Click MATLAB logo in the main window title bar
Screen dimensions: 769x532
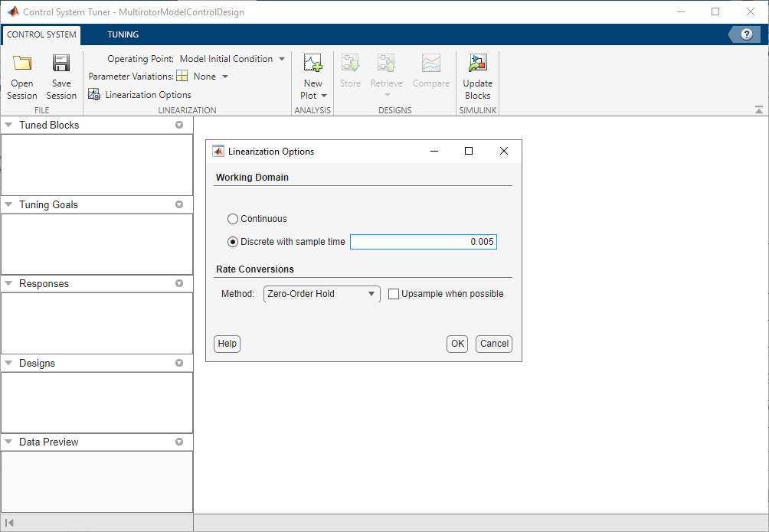13,11
